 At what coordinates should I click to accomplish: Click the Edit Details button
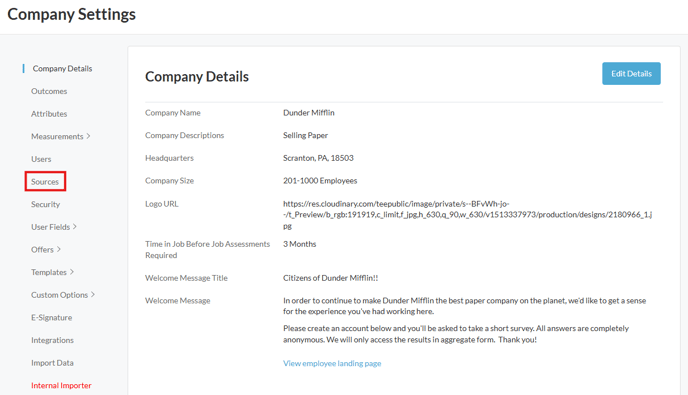(631, 74)
